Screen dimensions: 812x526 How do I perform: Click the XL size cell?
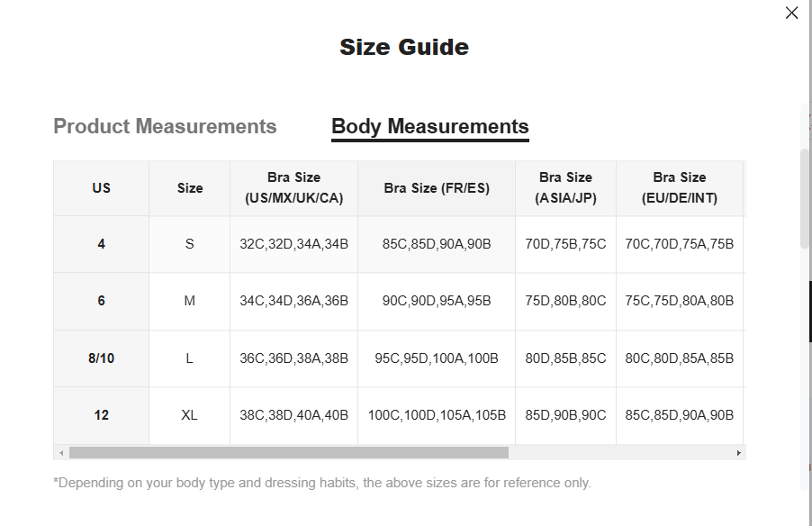point(190,415)
